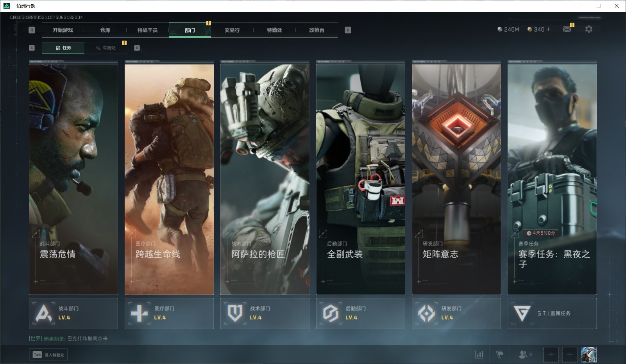Click the 三角洲行动 window title icon
The image size is (626, 364).
tap(6, 6)
